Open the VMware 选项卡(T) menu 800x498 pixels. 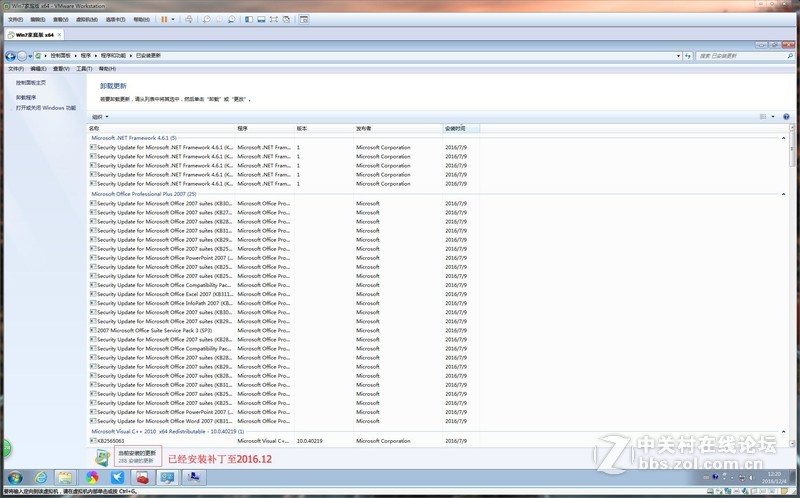115,19
